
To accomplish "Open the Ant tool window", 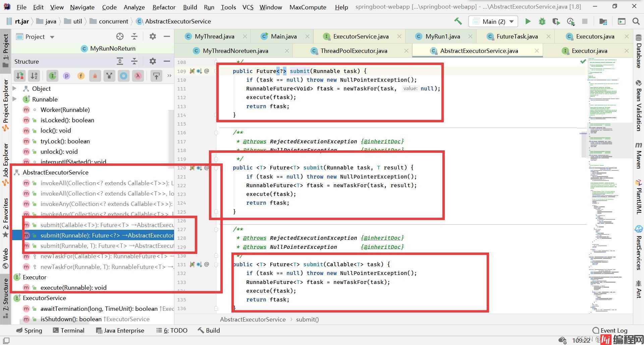I will coord(639,289).
